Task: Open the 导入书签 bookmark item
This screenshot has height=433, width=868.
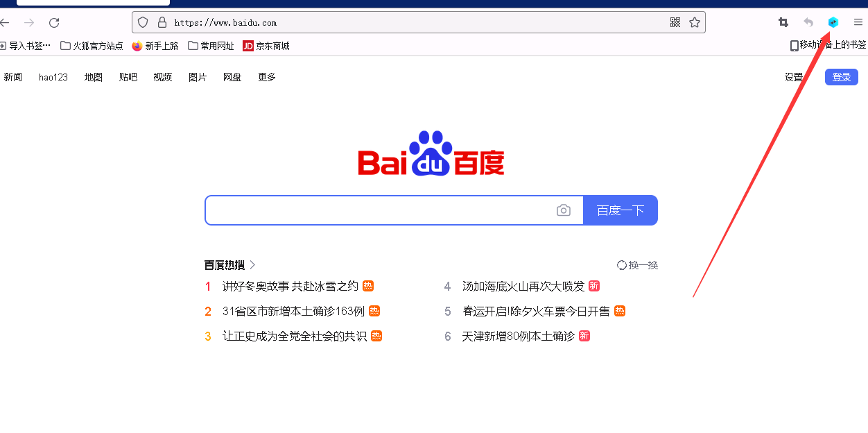Action: click(x=25, y=46)
